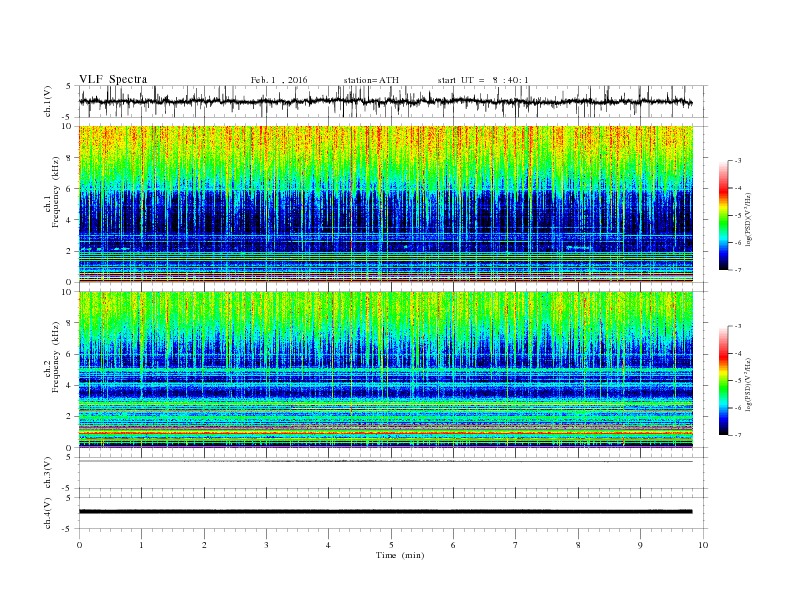Click the ch.4 thick waveform trace
The height and width of the screenshot is (612, 792).
click(x=386, y=512)
